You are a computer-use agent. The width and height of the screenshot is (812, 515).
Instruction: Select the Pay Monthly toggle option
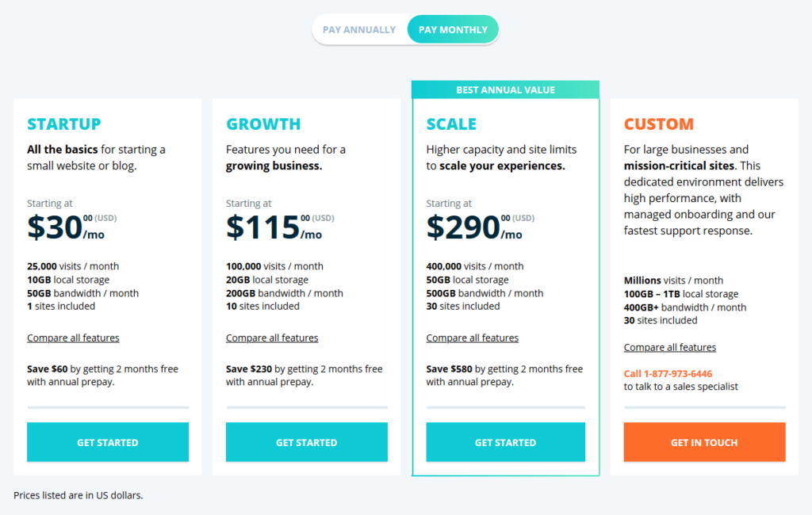point(453,30)
